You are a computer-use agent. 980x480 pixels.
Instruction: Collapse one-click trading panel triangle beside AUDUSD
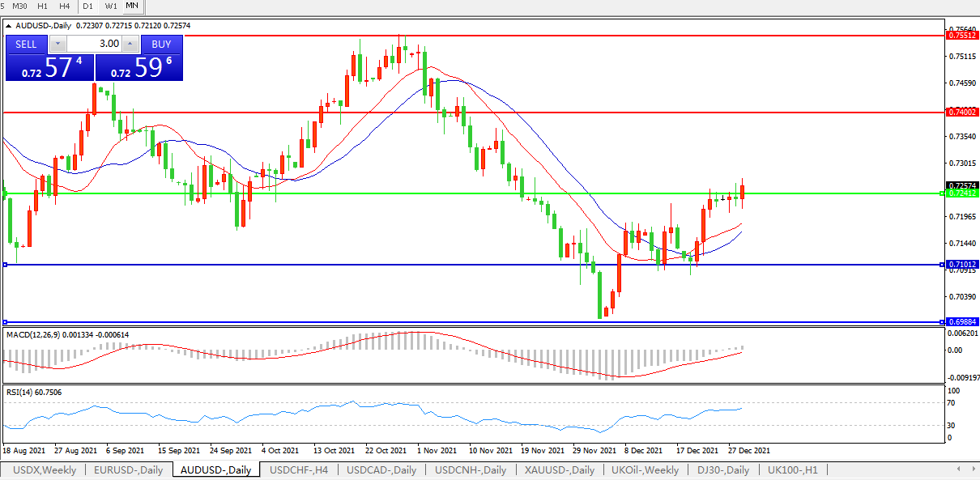[9, 25]
